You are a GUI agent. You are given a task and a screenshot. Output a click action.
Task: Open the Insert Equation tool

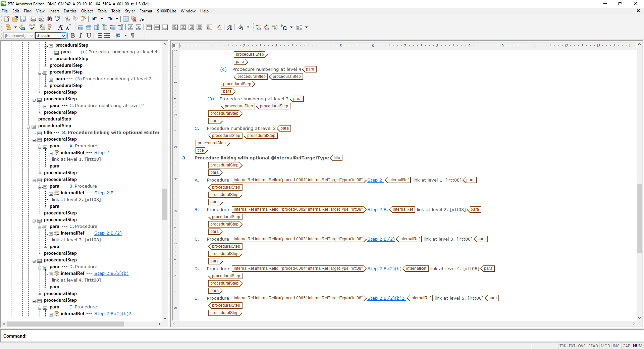tap(142, 19)
